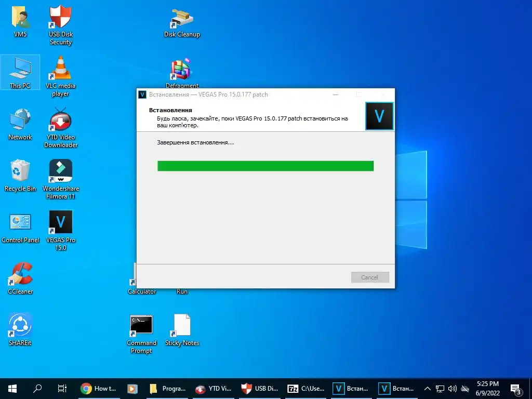Launch USB Disk Security desktop shortcut
Screen dimensions: 532x399
60,25
